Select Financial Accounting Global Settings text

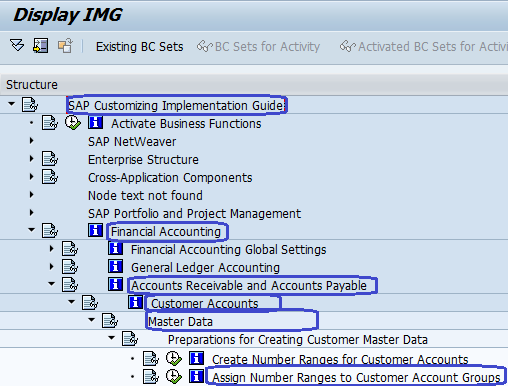[x=228, y=250]
